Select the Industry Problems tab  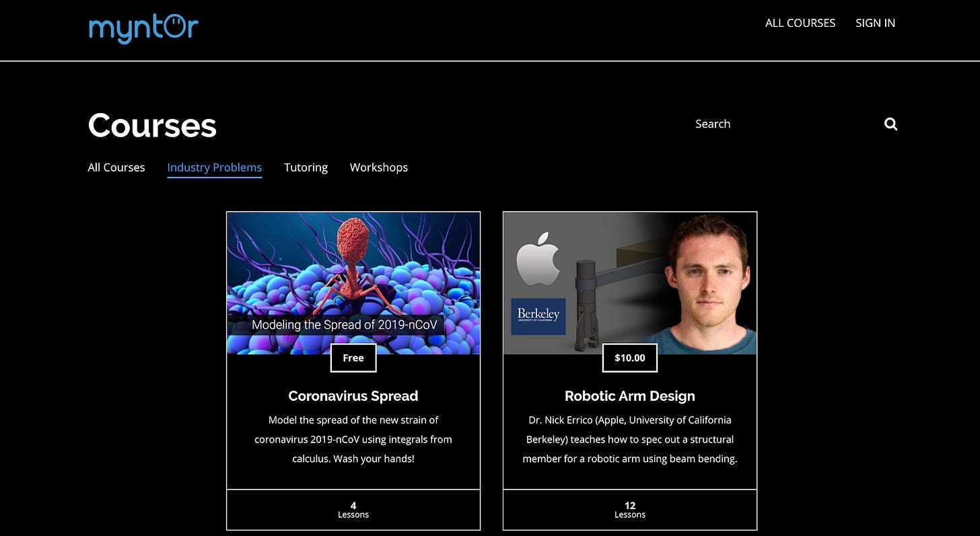point(215,167)
